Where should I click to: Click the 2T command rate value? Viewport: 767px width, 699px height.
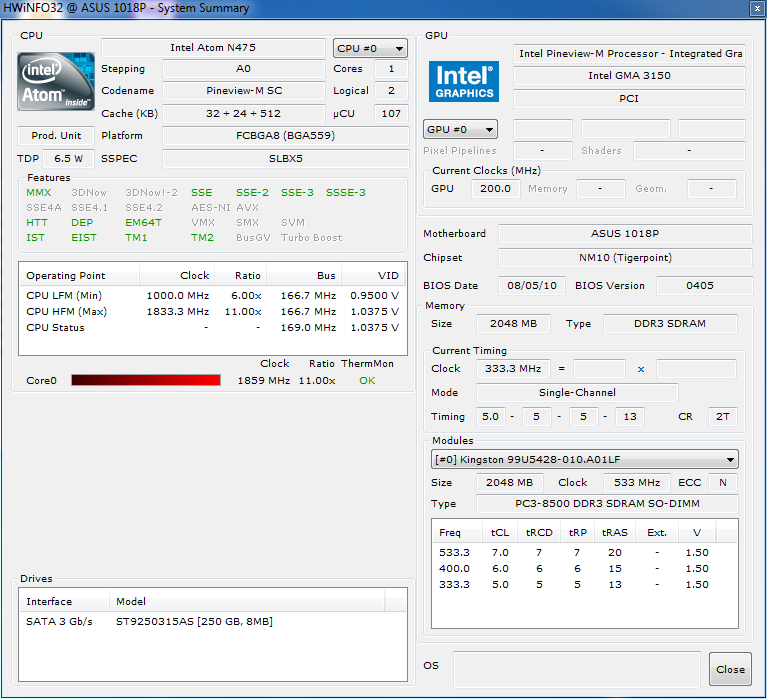pos(722,416)
